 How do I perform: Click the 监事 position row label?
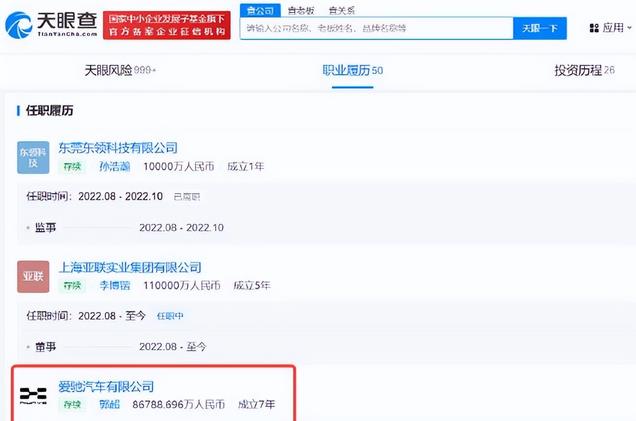pos(45,228)
